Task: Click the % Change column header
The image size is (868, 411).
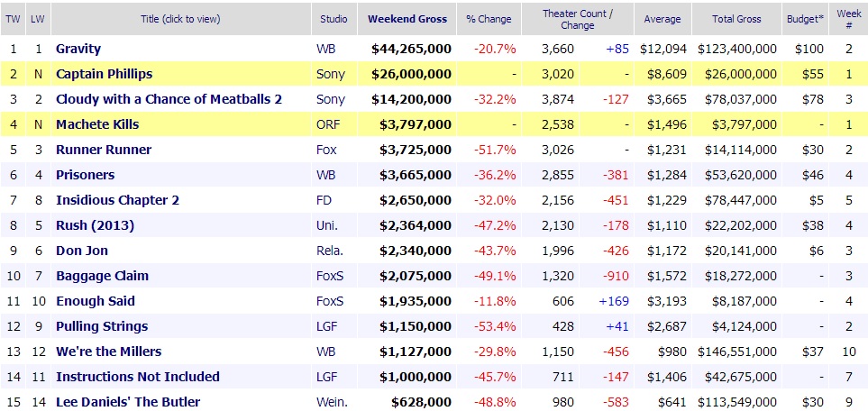Action: click(489, 19)
